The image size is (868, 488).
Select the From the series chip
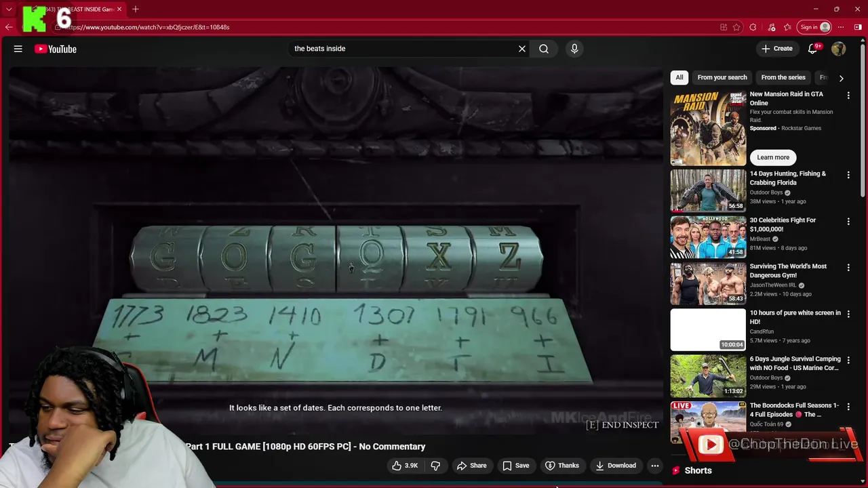coord(783,77)
